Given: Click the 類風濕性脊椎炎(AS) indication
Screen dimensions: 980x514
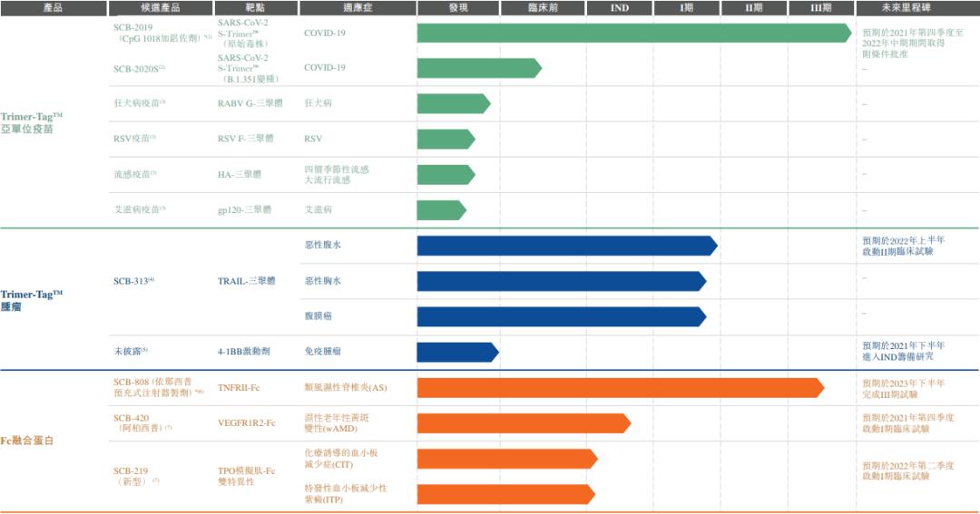Looking at the screenshot, I should (346, 388).
